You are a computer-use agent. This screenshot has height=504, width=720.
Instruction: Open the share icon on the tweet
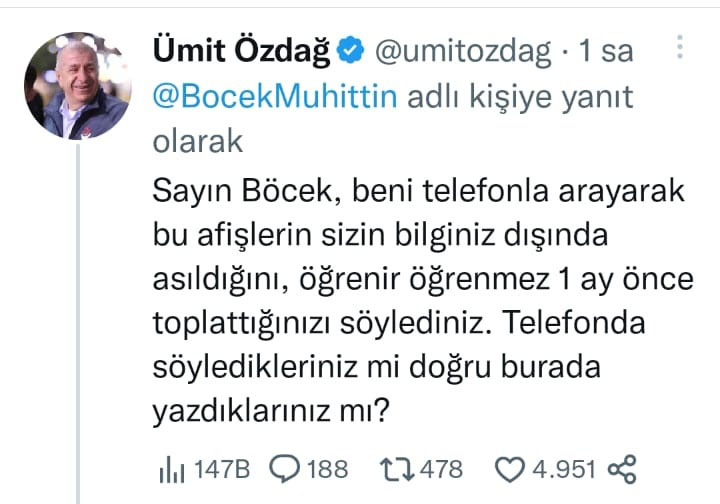623,468
